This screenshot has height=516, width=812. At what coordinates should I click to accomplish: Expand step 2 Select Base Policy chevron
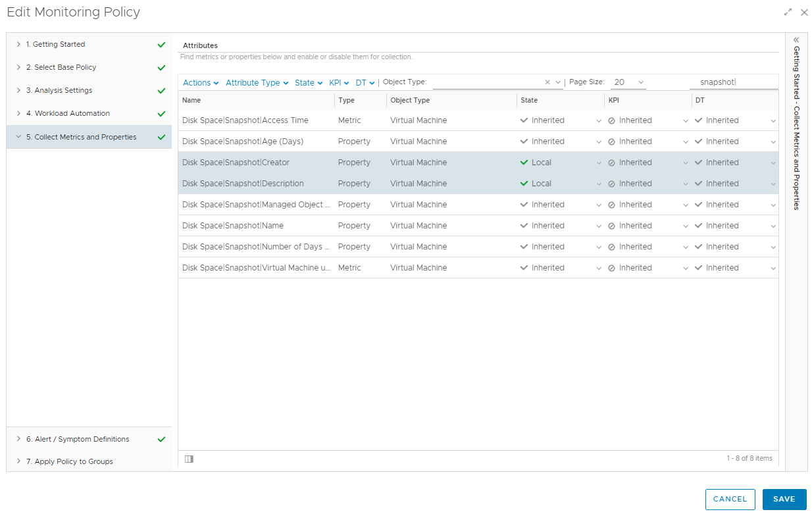(18, 67)
